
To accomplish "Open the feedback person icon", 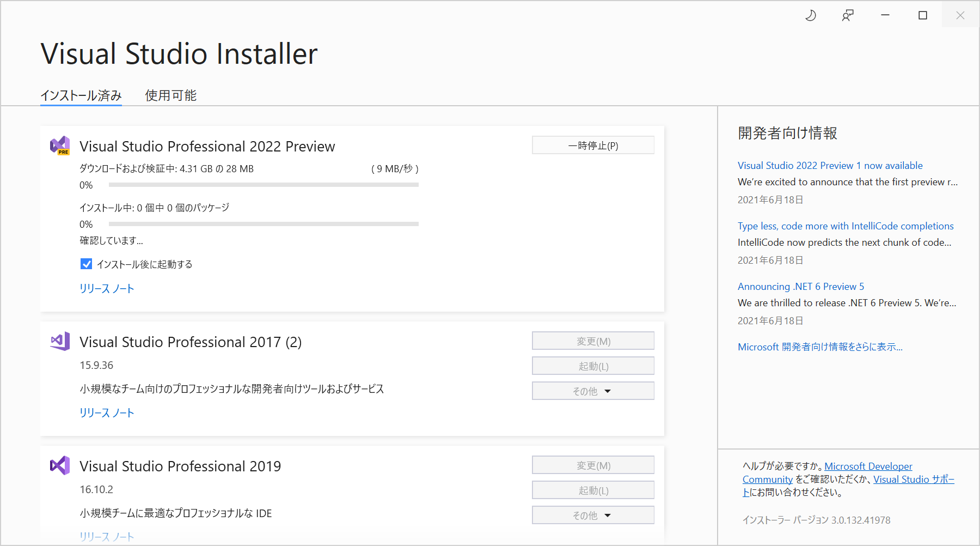I will (848, 15).
